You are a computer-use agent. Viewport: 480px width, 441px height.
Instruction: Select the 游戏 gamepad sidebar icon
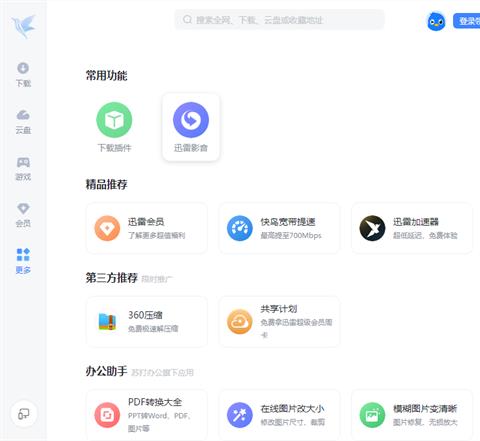click(x=23, y=169)
